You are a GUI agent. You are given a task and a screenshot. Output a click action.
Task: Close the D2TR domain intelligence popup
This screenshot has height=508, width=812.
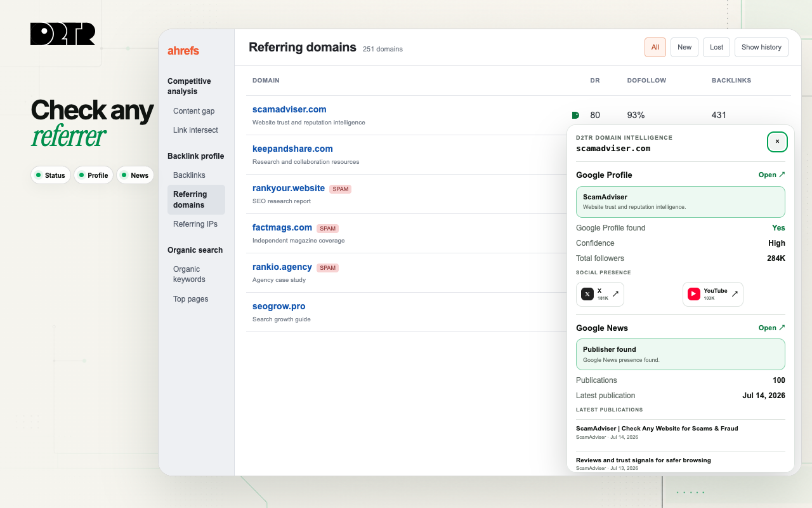(777, 142)
